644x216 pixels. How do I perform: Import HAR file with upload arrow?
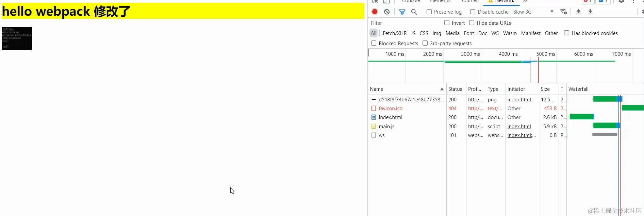click(x=578, y=12)
